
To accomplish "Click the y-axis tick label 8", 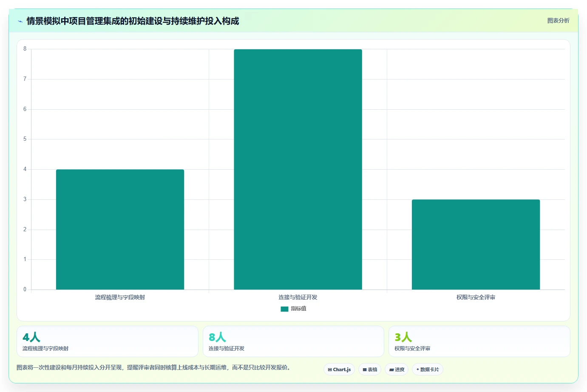I will coord(25,49).
